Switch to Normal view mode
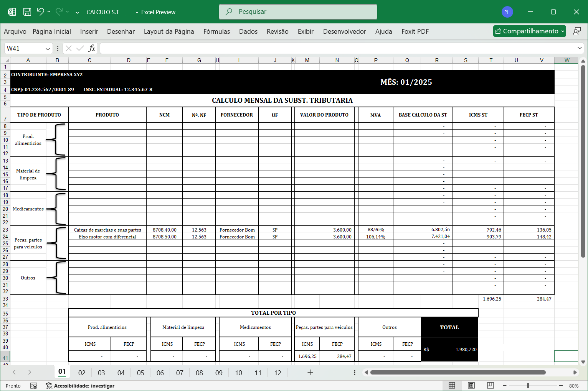Viewport: 588px width, 391px height. (x=452, y=386)
